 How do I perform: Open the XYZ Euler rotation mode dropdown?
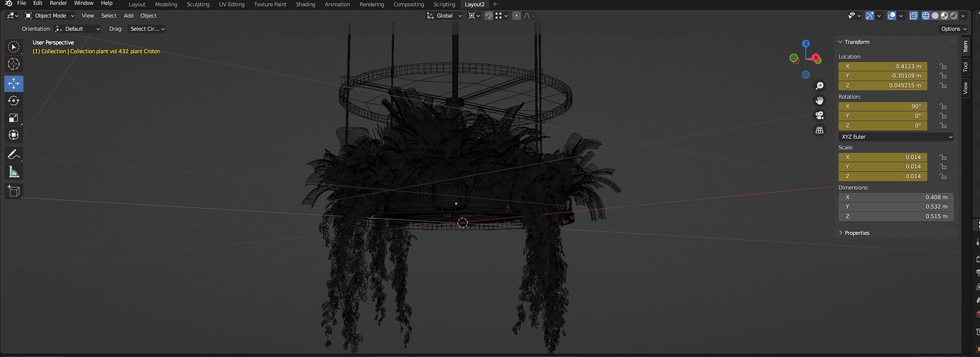[896, 137]
